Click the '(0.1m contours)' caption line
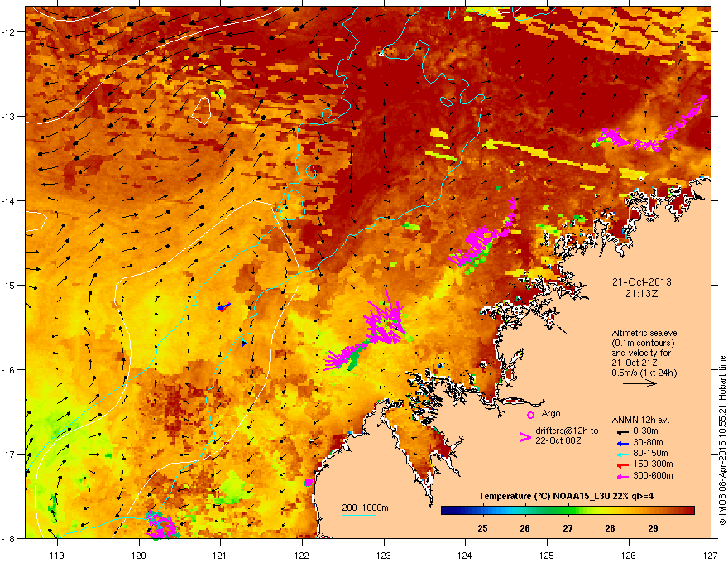The width and height of the screenshot is (728, 563). pyautogui.click(x=643, y=344)
